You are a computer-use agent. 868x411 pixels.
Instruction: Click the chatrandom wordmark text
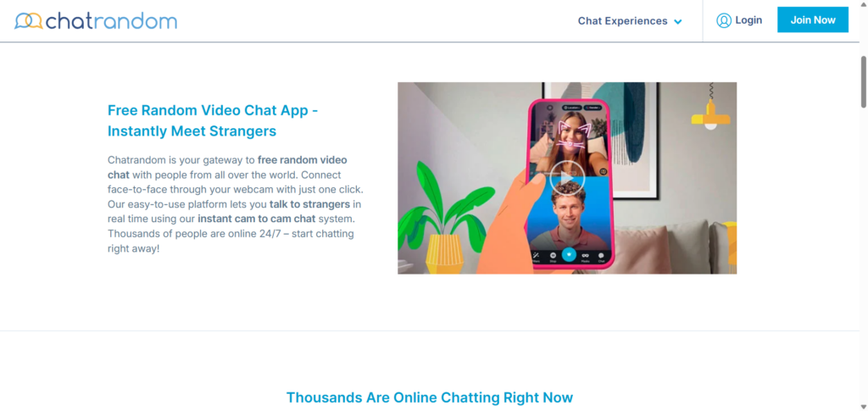tap(111, 21)
